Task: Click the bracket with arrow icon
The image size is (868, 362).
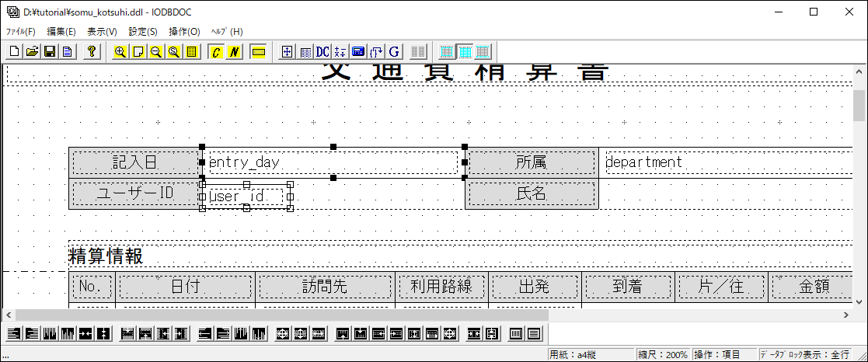Action: 376,52
